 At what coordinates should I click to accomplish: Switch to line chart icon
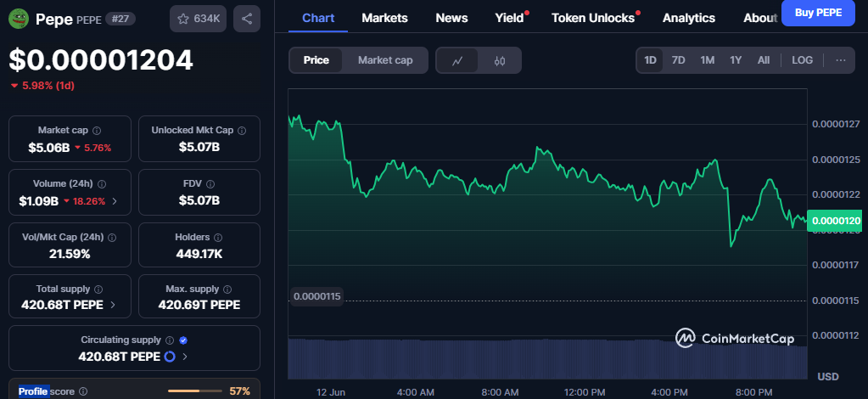coord(457,60)
